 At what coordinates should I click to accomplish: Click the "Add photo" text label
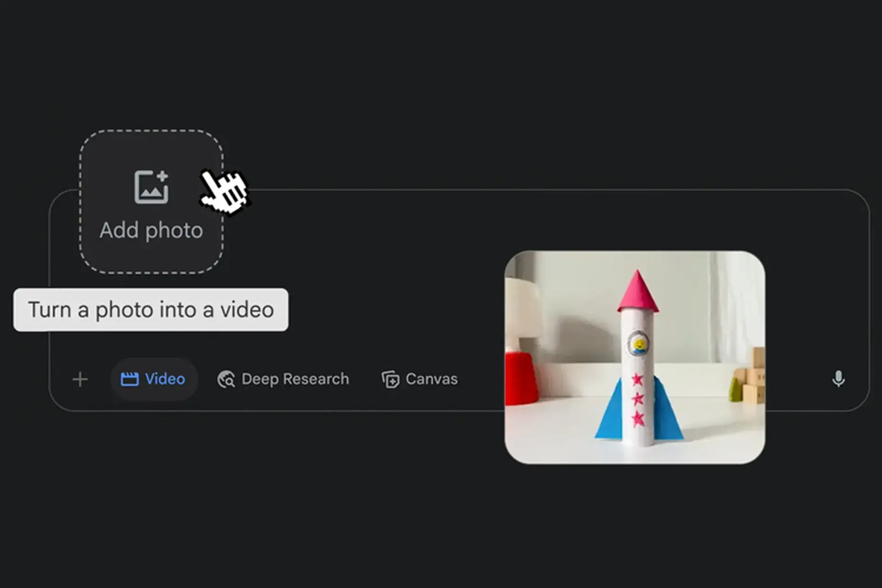click(151, 230)
